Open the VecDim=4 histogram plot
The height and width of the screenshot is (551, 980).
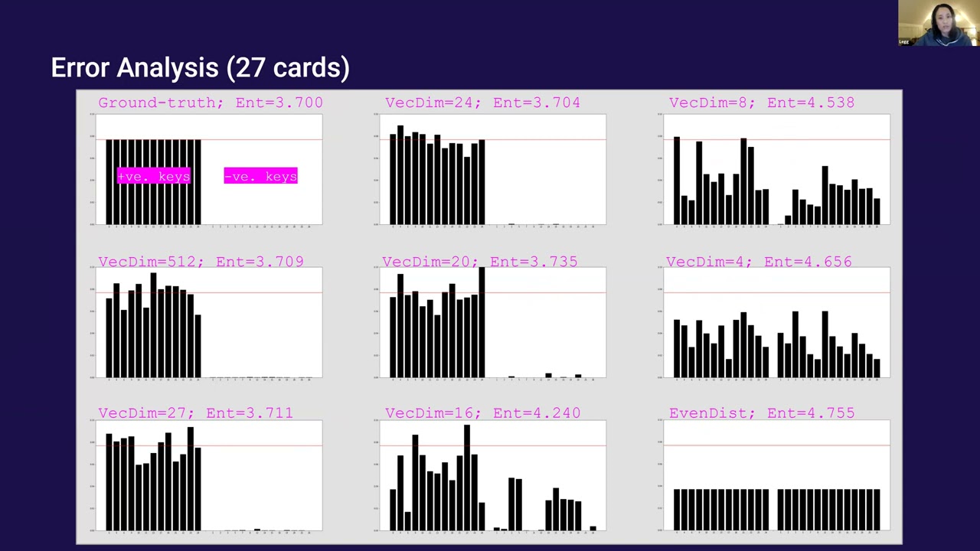pyautogui.click(x=776, y=323)
